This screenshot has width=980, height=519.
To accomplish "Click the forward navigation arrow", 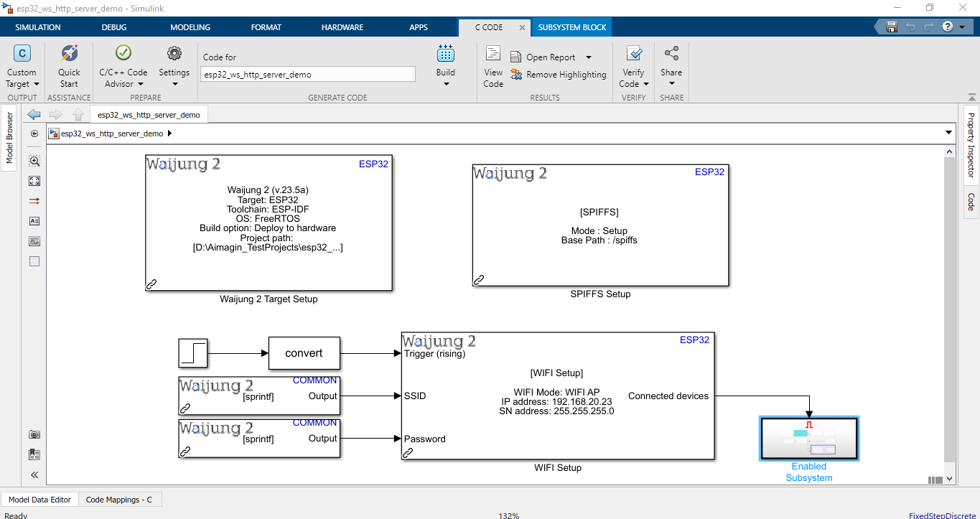I will pos(55,115).
